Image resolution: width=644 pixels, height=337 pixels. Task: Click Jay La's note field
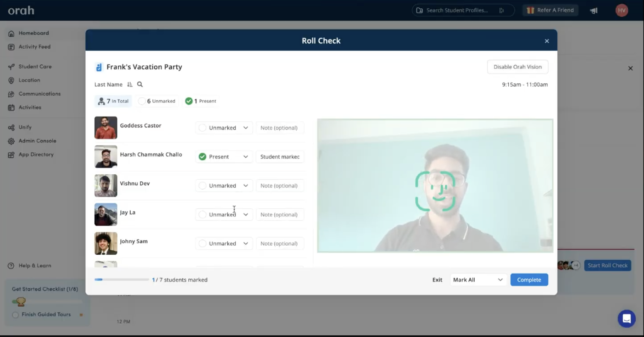[280, 215]
